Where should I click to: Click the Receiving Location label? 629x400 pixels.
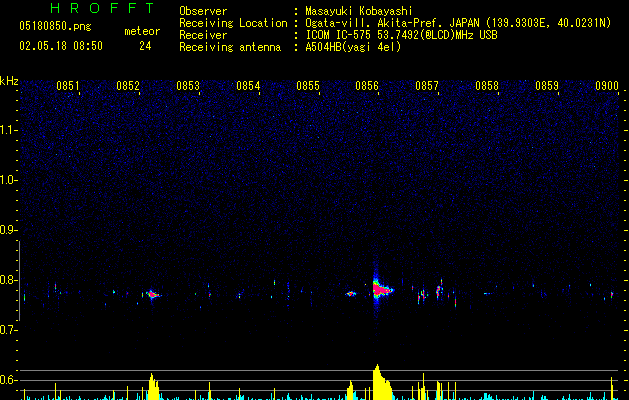tap(233, 23)
